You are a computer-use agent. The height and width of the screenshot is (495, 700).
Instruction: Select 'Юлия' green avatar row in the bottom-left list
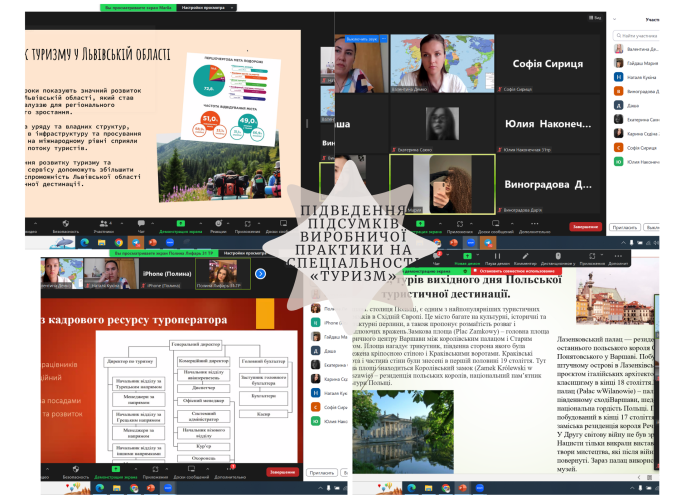329,421
